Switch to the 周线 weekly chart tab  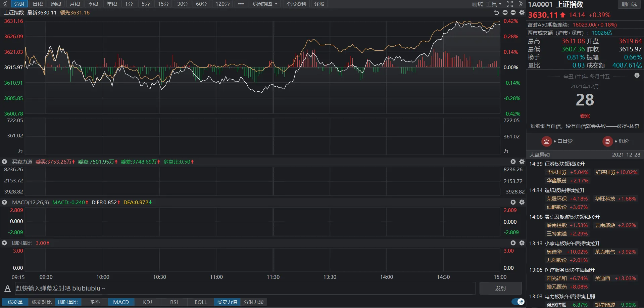56,4
